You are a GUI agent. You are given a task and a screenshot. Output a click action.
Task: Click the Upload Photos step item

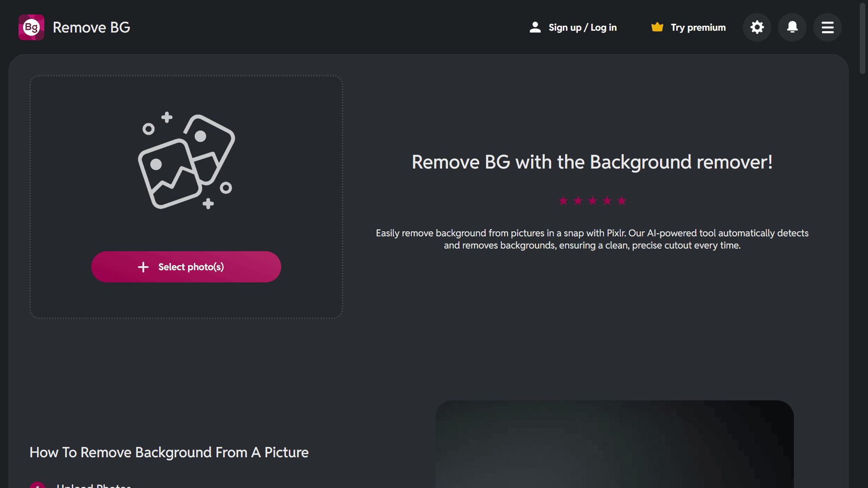pos(94,485)
